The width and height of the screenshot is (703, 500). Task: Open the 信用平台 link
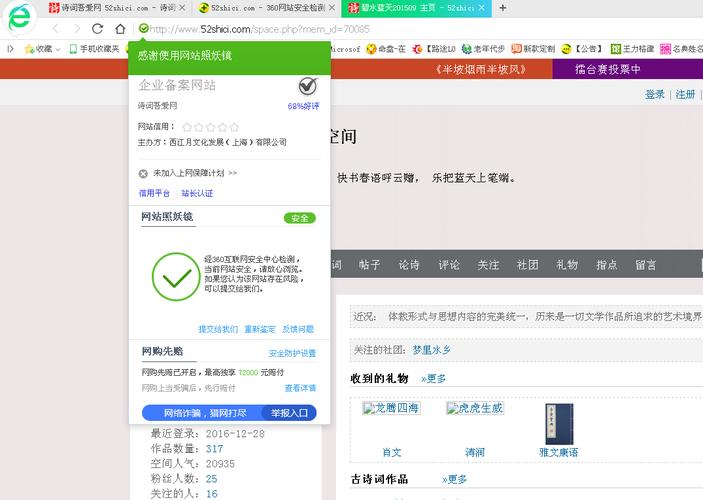(x=154, y=193)
